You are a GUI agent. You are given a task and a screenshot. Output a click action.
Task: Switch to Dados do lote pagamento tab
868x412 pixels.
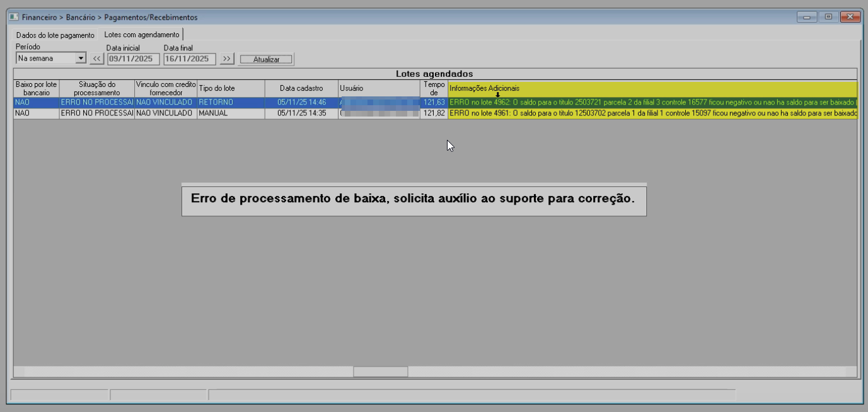pos(55,35)
